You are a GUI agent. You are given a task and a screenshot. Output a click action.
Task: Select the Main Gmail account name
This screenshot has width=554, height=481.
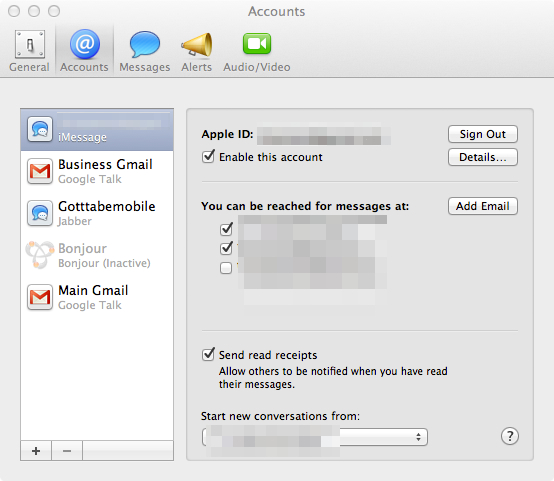pos(93,291)
